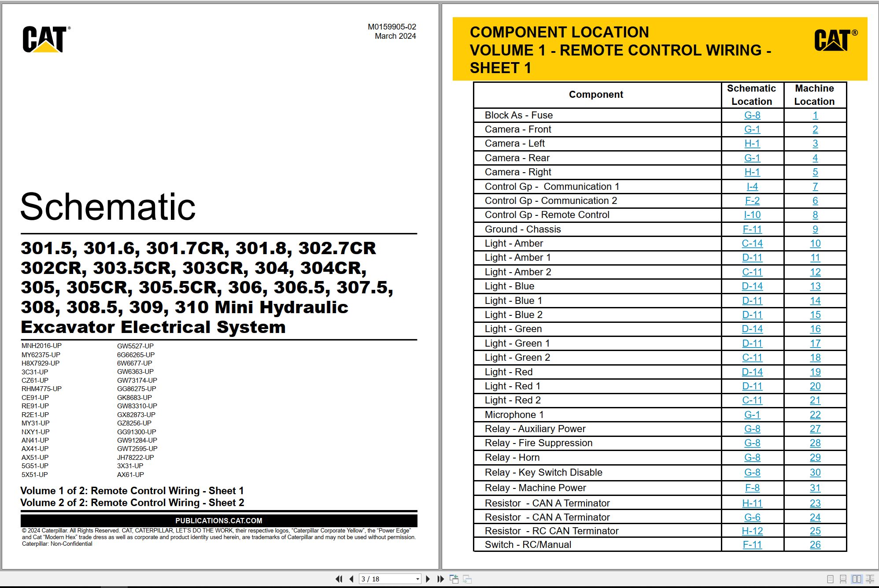Open machine location 26 for Switch - RC/Manual
Screen dimensions: 879x588
point(815,544)
